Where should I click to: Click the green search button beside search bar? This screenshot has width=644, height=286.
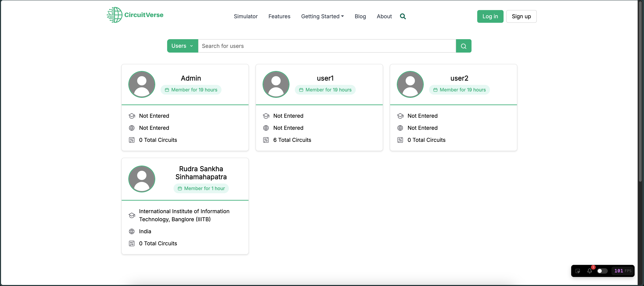(463, 46)
